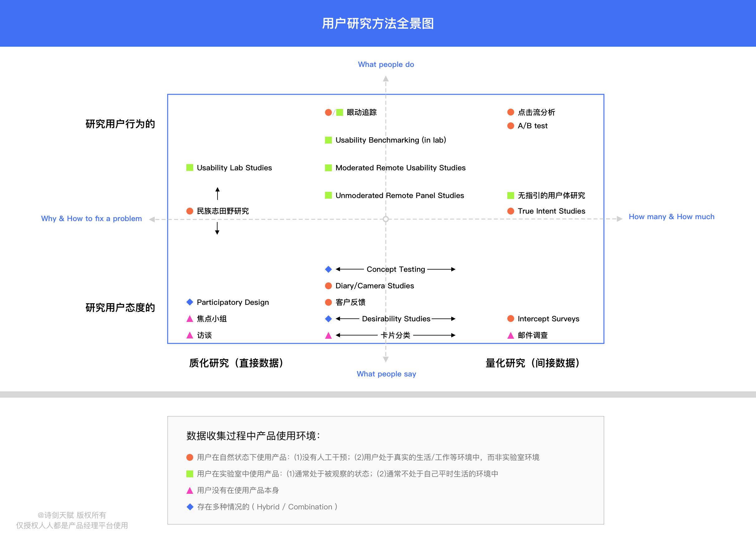Click the text 客户反馈
The image size is (756, 543).
click(350, 302)
